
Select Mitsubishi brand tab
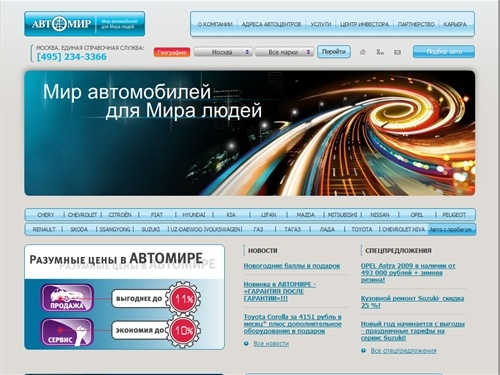tap(342, 215)
